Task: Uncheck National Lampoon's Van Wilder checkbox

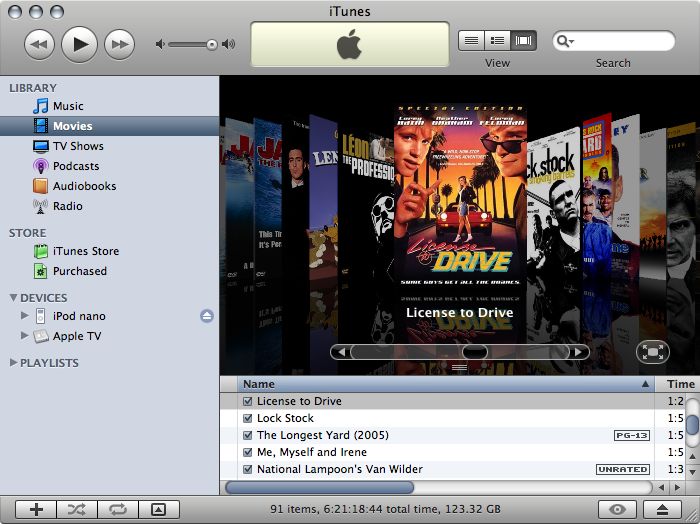Action: pos(247,469)
